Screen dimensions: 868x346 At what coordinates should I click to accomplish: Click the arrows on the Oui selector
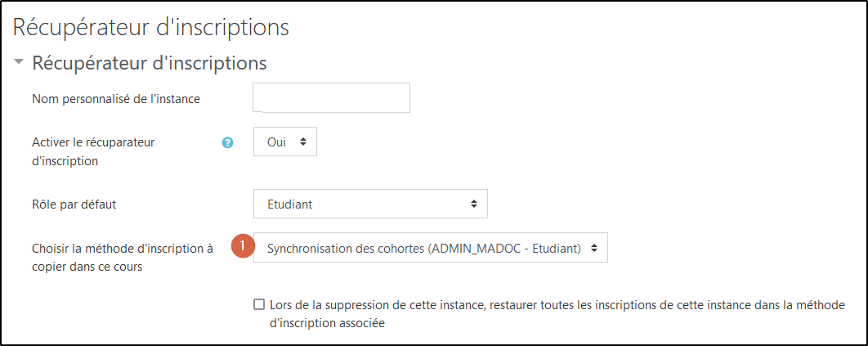[302, 142]
